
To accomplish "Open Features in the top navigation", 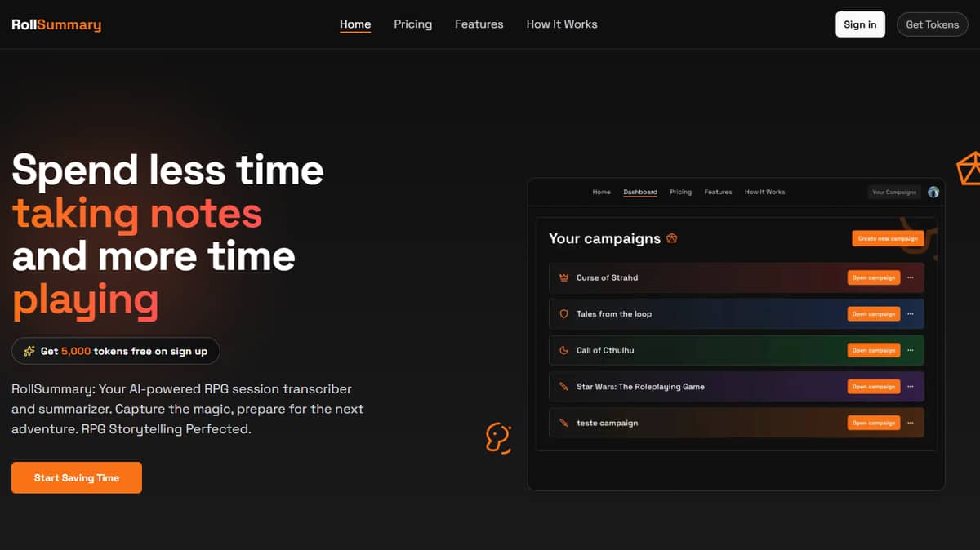I will (x=479, y=24).
